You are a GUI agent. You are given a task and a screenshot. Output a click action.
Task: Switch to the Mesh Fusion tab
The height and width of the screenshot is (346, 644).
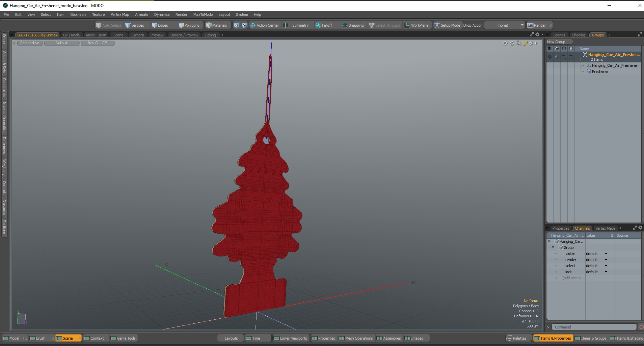click(x=96, y=35)
